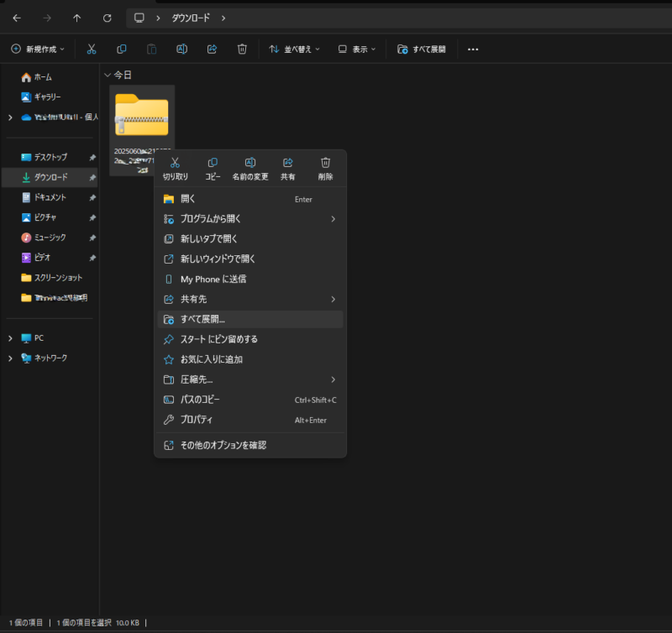Open ギャラリー in sidebar
672x633 pixels.
click(x=41, y=97)
